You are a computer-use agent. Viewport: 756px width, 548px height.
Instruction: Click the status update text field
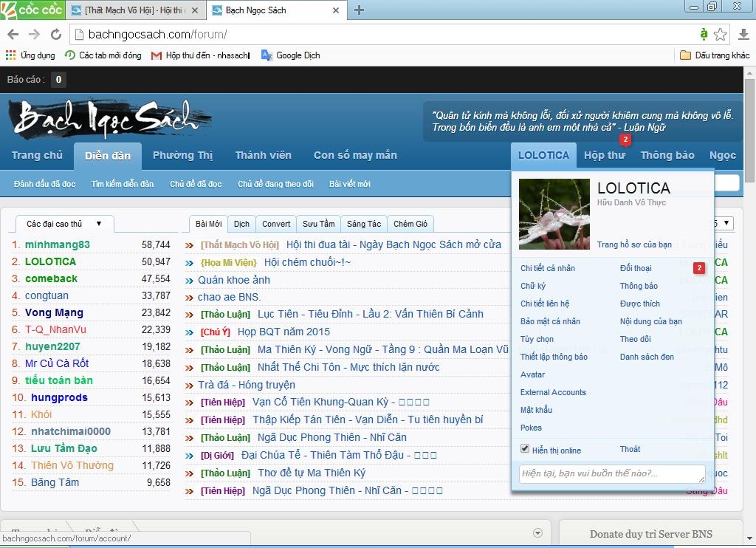(611, 473)
